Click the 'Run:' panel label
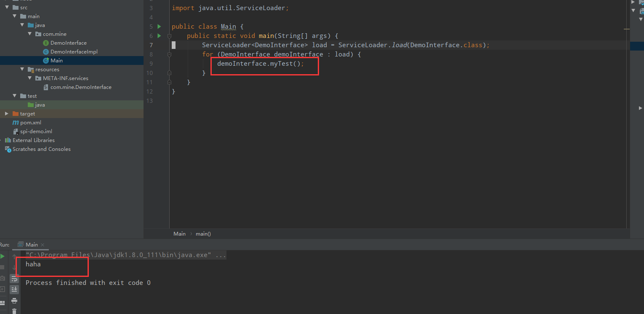 [5, 244]
